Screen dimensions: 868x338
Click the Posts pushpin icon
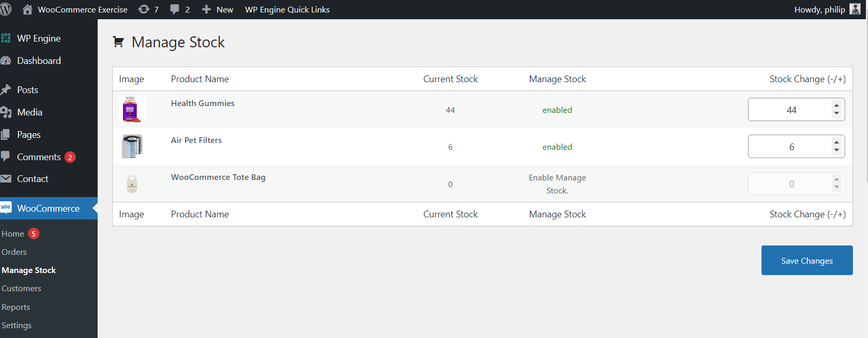tap(6, 89)
